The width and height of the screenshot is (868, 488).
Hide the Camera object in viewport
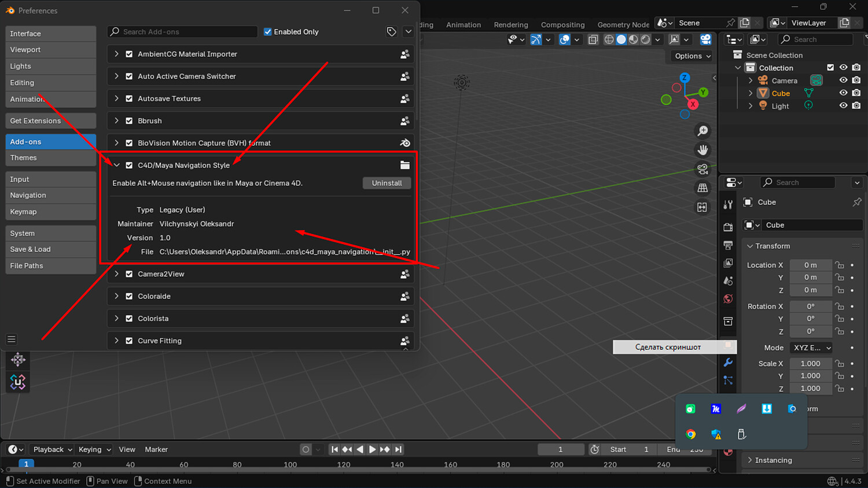coord(843,80)
